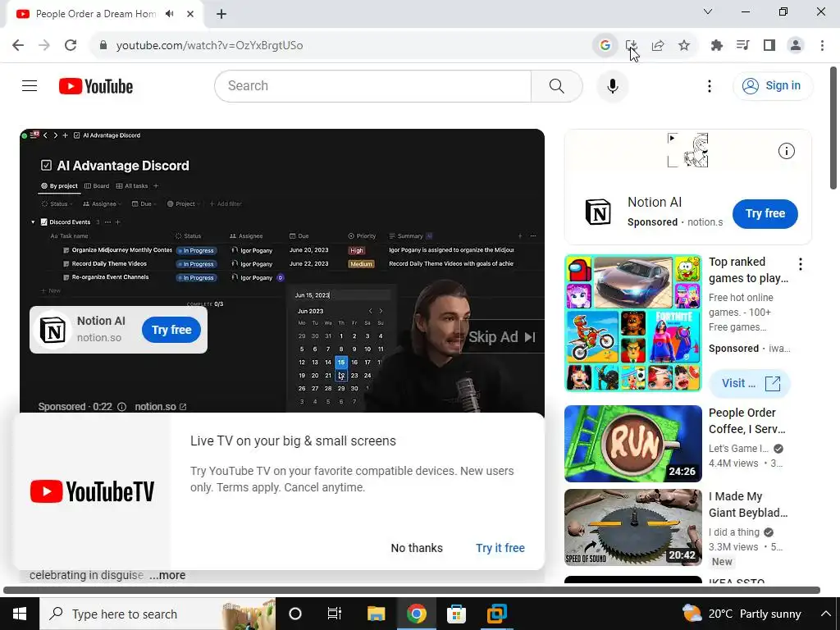Go to the YouTube home logo
The width and height of the screenshot is (840, 630).
click(96, 86)
